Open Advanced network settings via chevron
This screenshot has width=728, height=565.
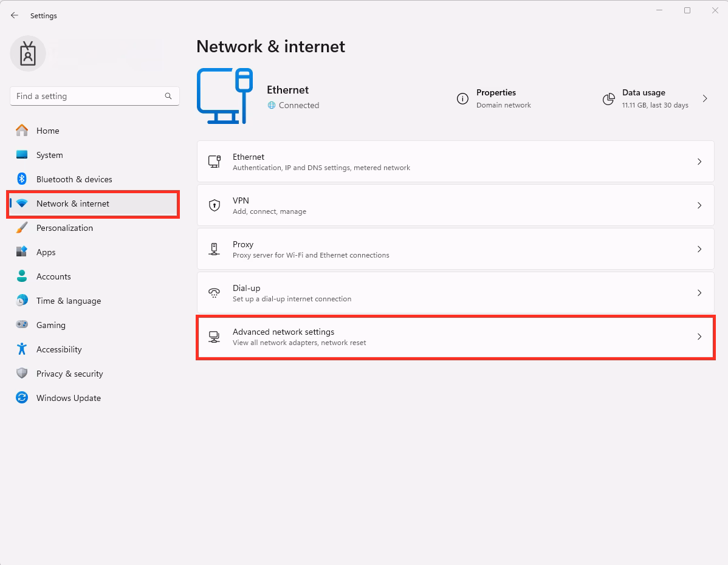pos(699,337)
